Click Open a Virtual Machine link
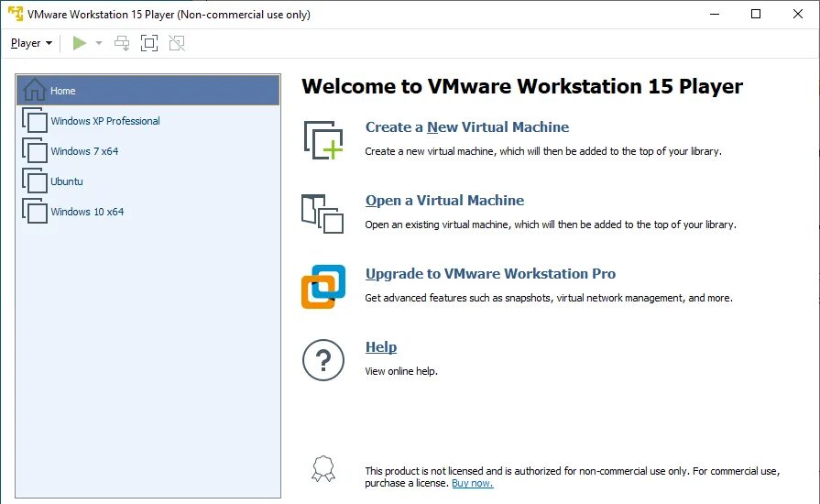This screenshot has height=504, width=820. click(444, 201)
